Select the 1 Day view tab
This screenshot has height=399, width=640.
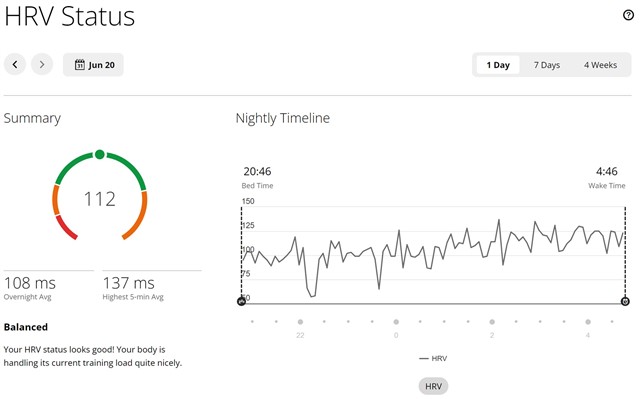[498, 65]
